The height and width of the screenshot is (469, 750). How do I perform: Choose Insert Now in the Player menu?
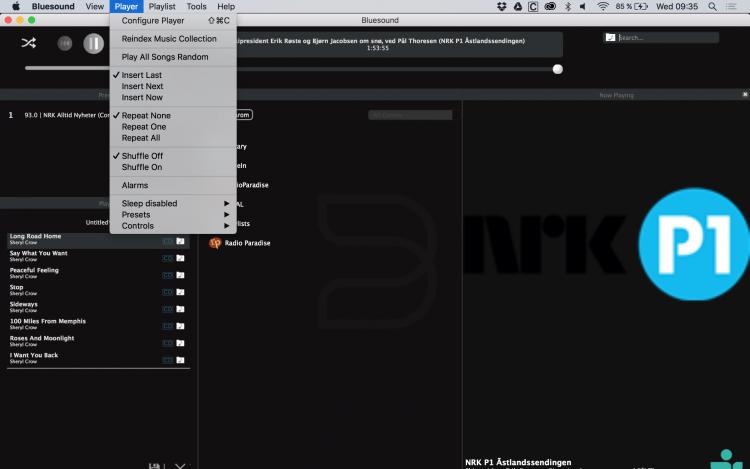pyautogui.click(x=173, y=98)
